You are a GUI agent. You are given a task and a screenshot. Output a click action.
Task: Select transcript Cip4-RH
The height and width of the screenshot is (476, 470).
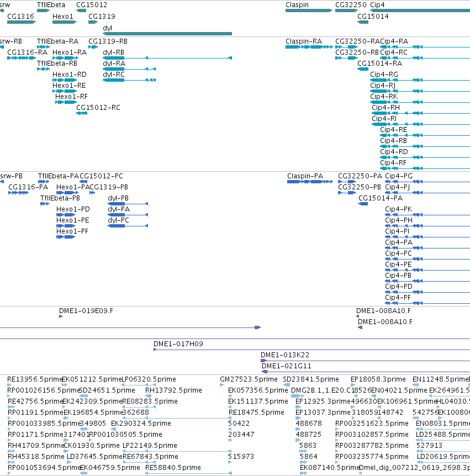click(421, 113)
